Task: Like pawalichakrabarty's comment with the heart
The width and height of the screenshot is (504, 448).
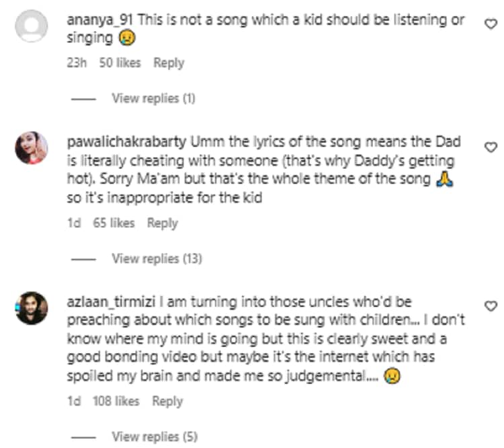Action: (490, 147)
